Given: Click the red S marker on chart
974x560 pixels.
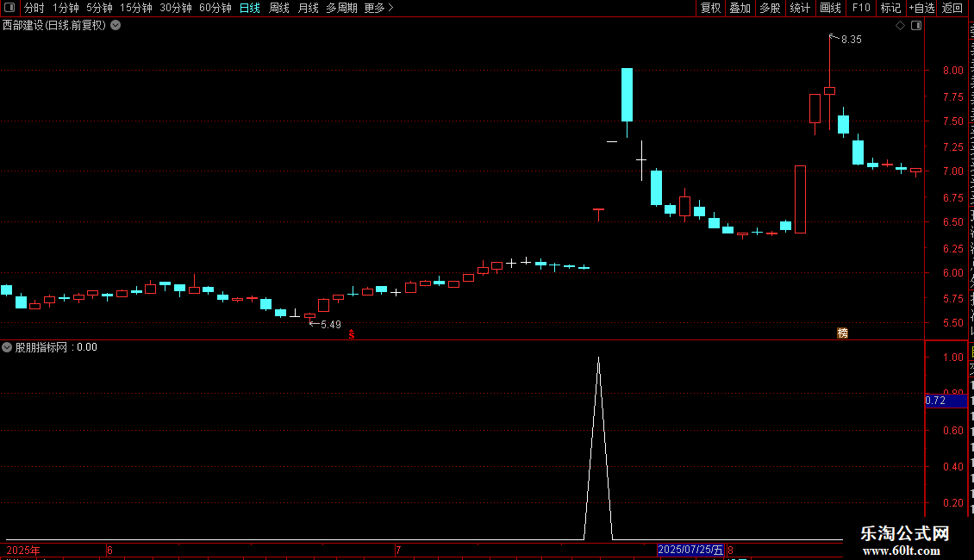Looking at the screenshot, I should tap(352, 334).
